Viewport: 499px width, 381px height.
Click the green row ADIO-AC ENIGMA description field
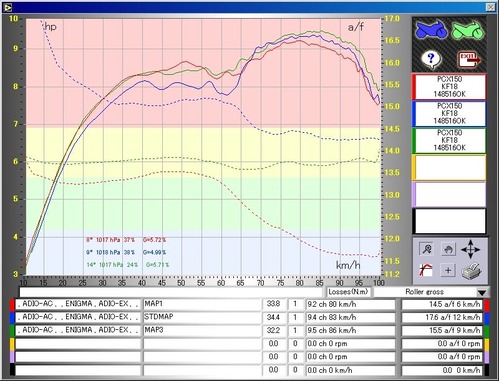[x=78, y=330]
